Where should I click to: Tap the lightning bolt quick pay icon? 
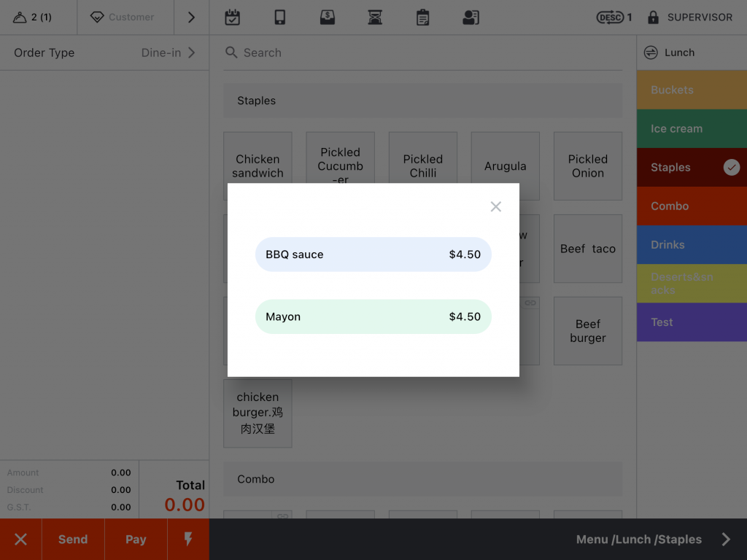tap(188, 540)
